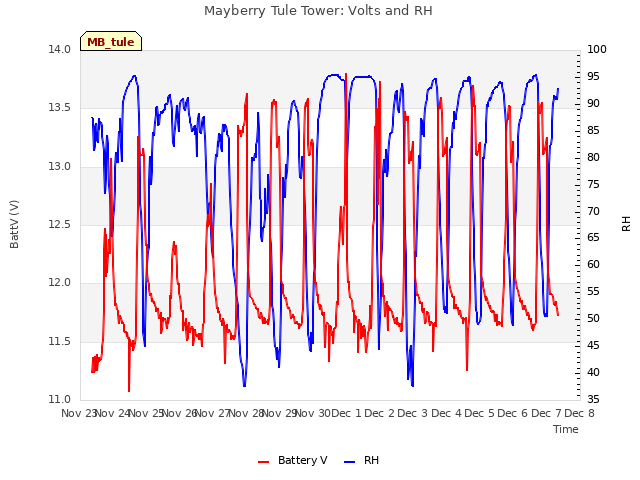Screen dimensions: 640x480
Task: Click the Dec 2 date label
Action: [380, 413]
